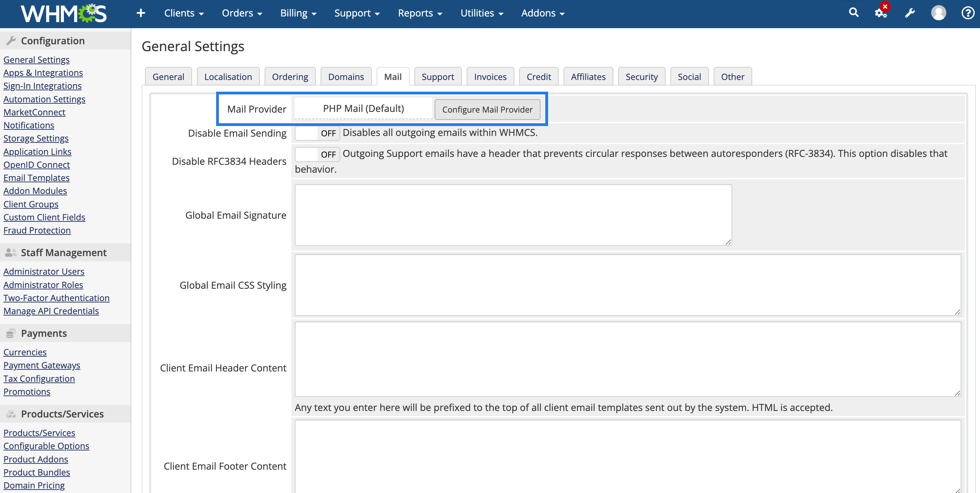
Task: Open the Addons dropdown menu
Action: click(543, 13)
